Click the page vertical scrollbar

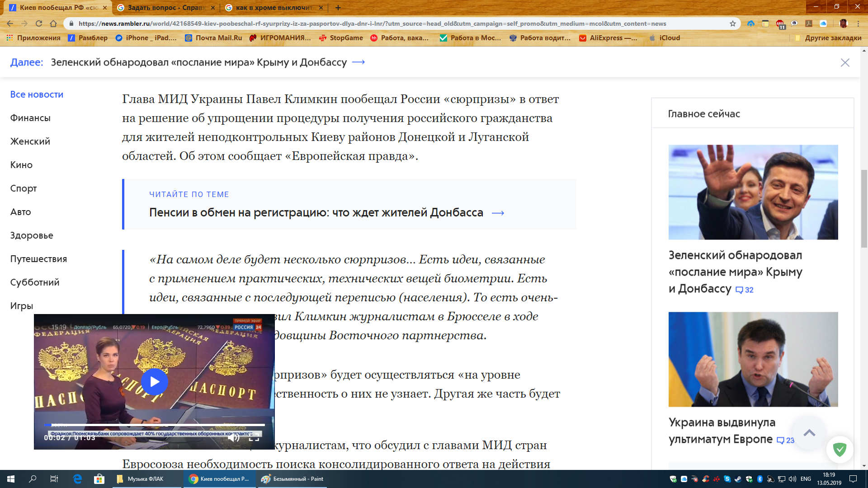tap(864, 209)
